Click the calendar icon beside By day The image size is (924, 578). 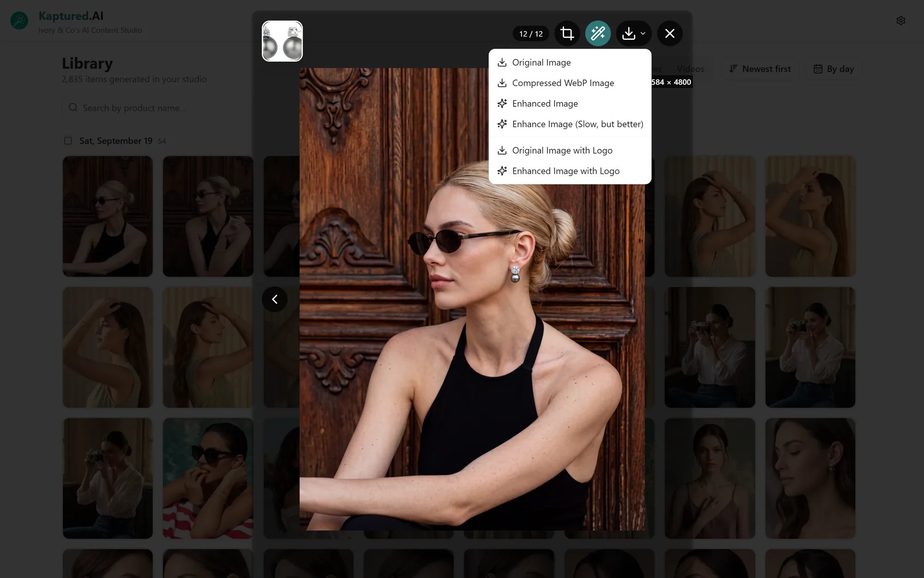click(x=818, y=69)
